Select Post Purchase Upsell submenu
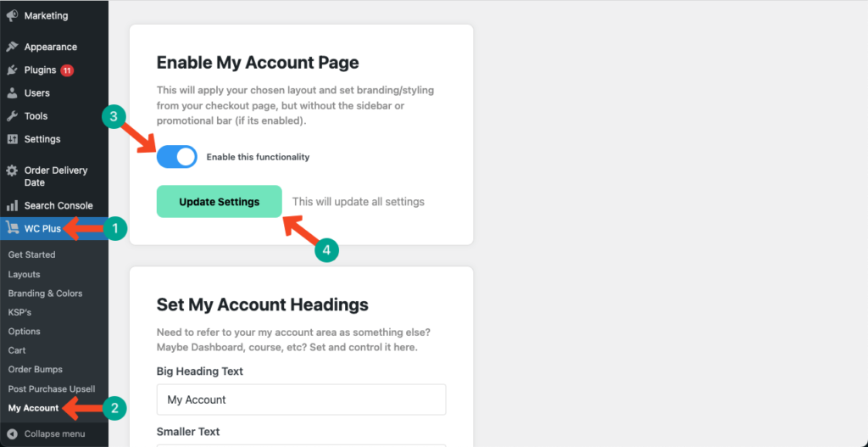The image size is (868, 447). click(52, 388)
